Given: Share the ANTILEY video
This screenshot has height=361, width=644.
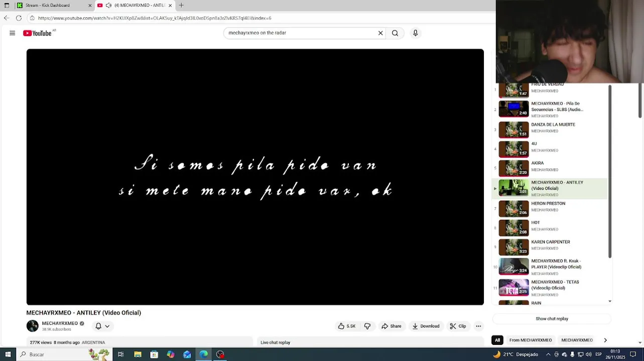Looking at the screenshot, I should [x=392, y=326].
